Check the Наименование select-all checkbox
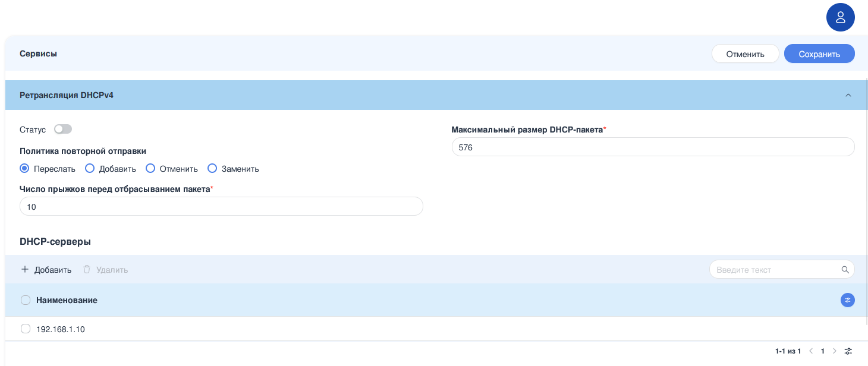868x366 pixels. tap(26, 300)
